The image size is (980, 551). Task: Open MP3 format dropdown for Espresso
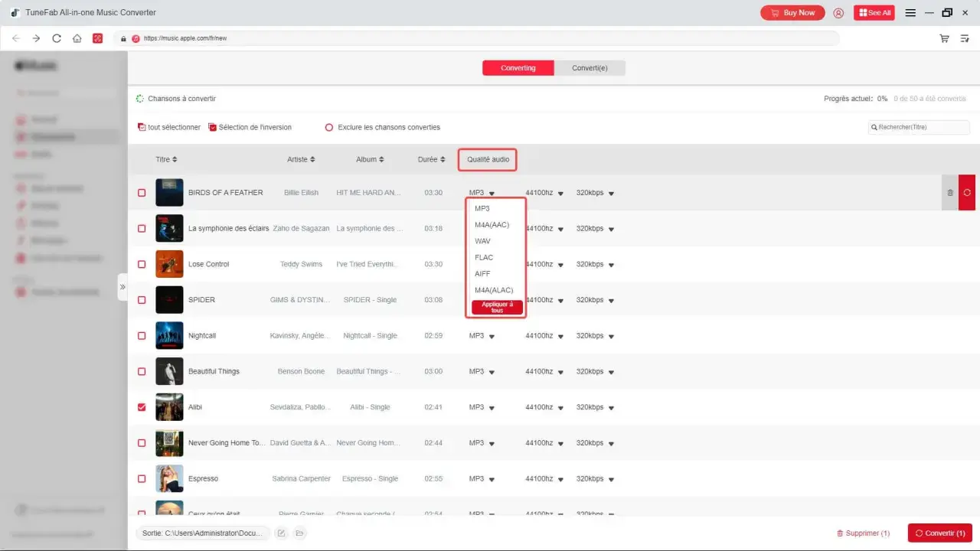click(482, 479)
